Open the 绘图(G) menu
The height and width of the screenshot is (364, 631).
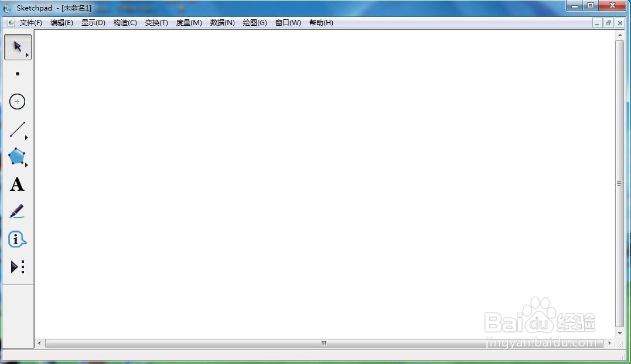[x=255, y=23]
